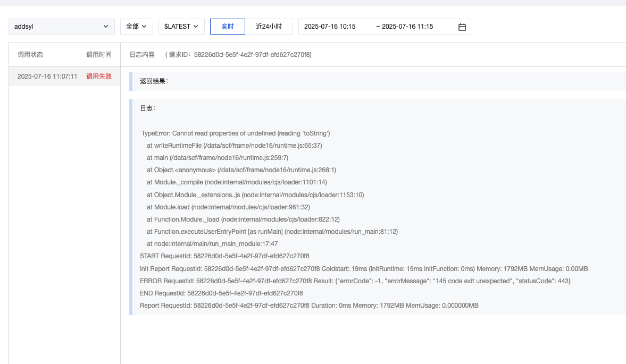
Task: Click the Object.Module._extensions..js line
Action: coord(255,195)
